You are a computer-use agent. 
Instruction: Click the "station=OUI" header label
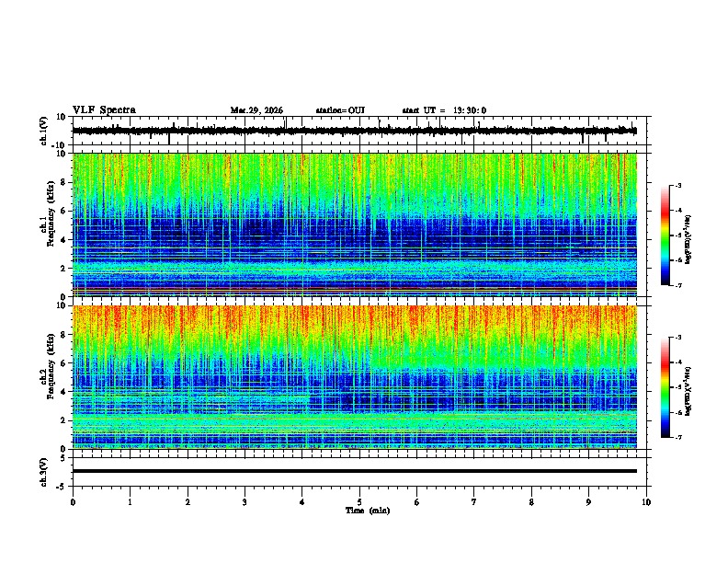(x=340, y=110)
